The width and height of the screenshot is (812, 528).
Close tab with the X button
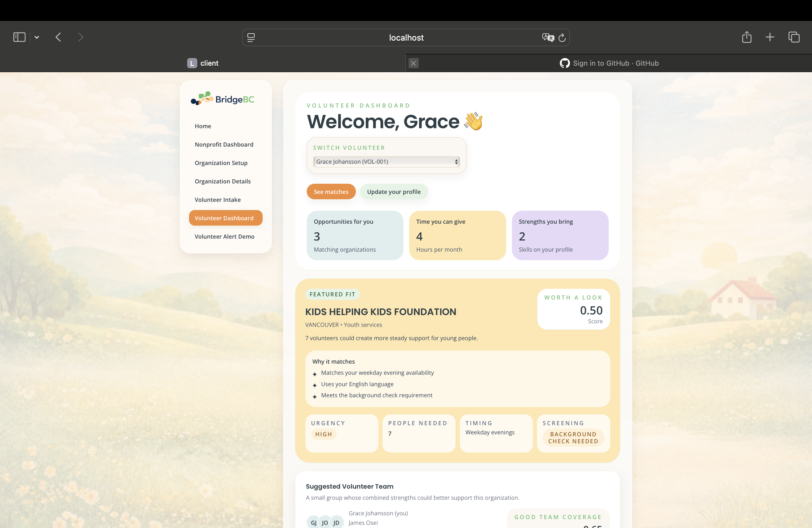[x=413, y=63]
